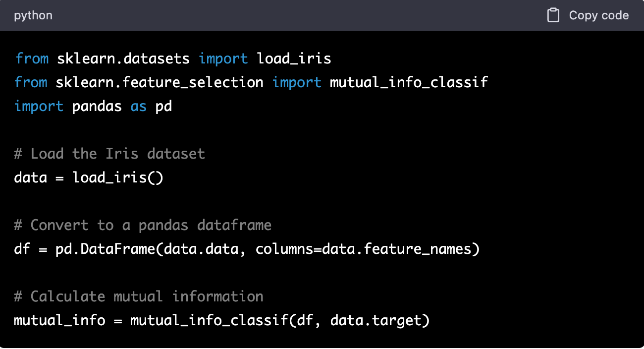Click the 'data' variable before load_iris()
Viewport: 644px width, 349px height.
(x=31, y=177)
